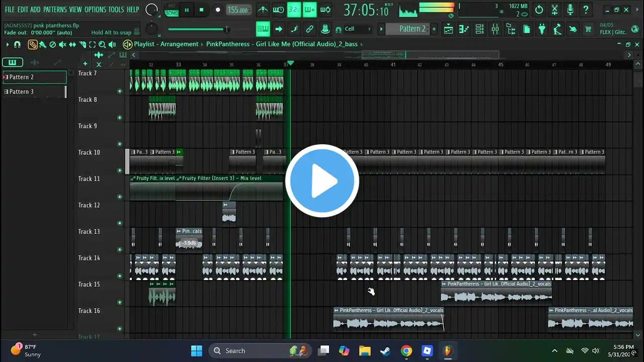The width and height of the screenshot is (644, 362).
Task: Open the plugin picker plug icon
Action: [542, 29]
